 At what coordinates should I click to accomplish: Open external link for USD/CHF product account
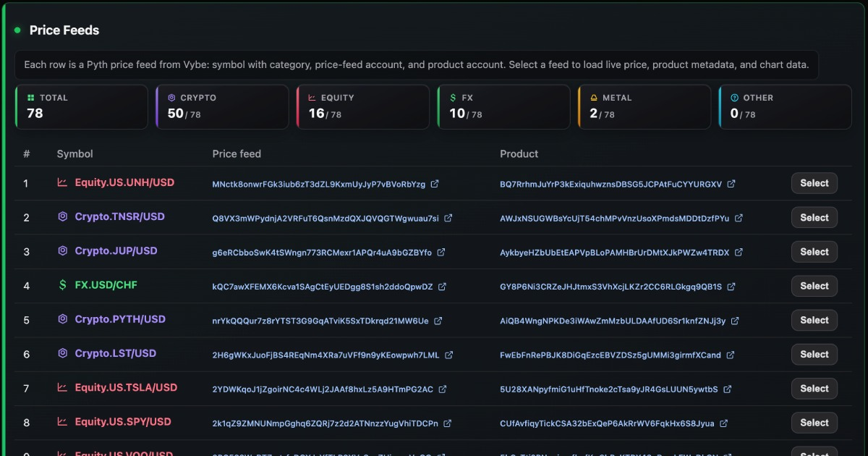pyautogui.click(x=731, y=287)
